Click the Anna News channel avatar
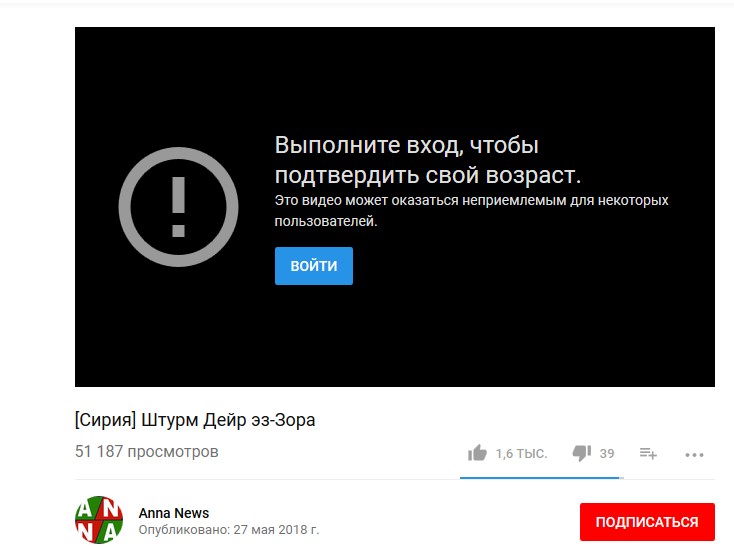Viewport: 734px width, 555px height. (x=99, y=520)
